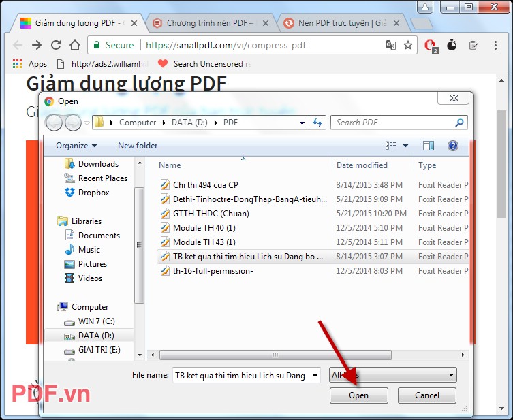Select DATA (D:) drive in navigation pane

pyautogui.click(x=89, y=336)
